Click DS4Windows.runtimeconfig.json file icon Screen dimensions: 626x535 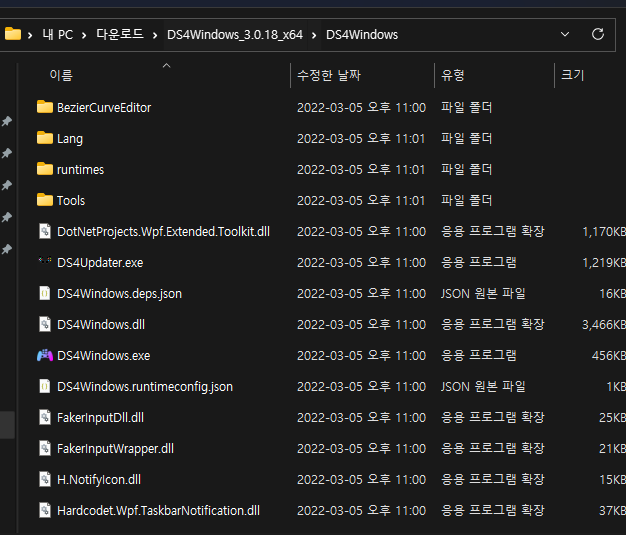[x=45, y=386]
